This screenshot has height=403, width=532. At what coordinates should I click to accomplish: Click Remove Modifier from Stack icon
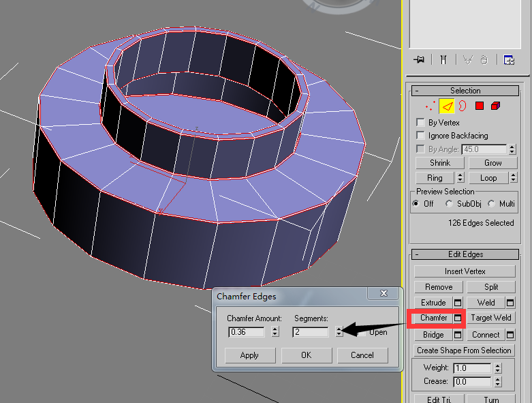click(484, 60)
